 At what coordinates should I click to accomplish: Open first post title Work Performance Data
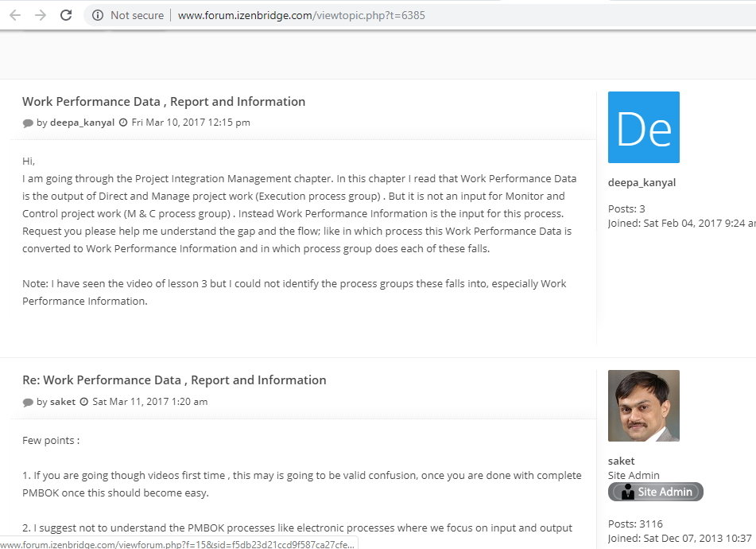click(164, 102)
